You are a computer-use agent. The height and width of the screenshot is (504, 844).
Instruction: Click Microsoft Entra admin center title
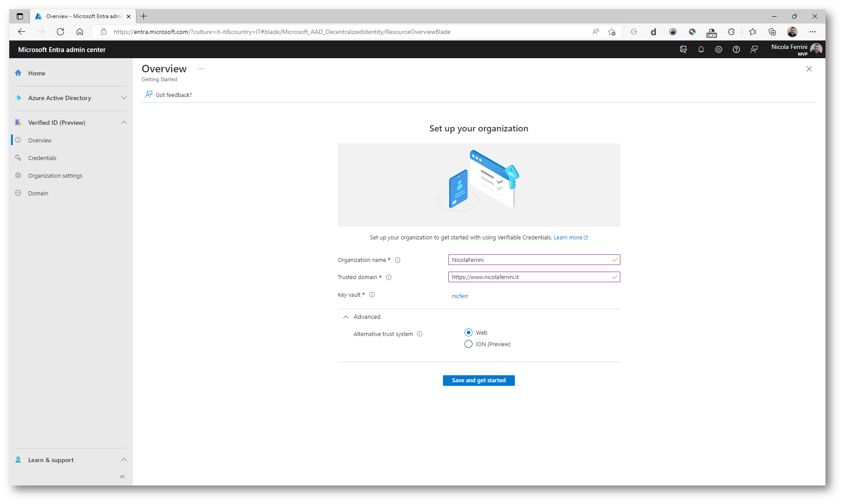click(x=62, y=50)
